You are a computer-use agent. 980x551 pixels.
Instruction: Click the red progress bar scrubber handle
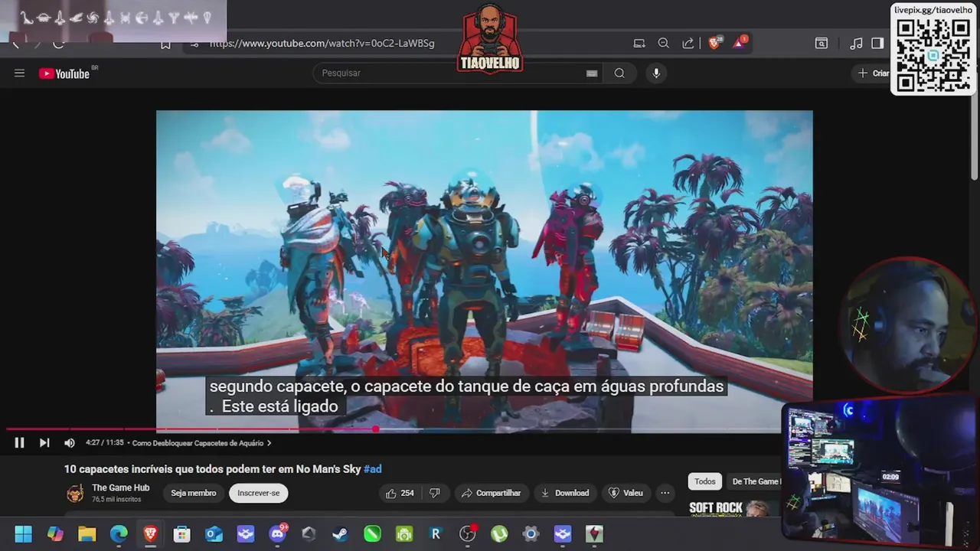pyautogui.click(x=376, y=429)
